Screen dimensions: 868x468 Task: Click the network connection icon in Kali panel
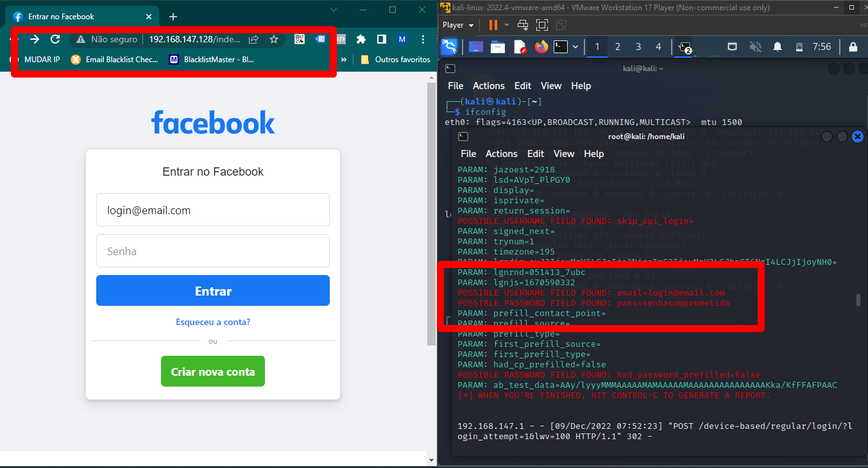[x=732, y=47]
